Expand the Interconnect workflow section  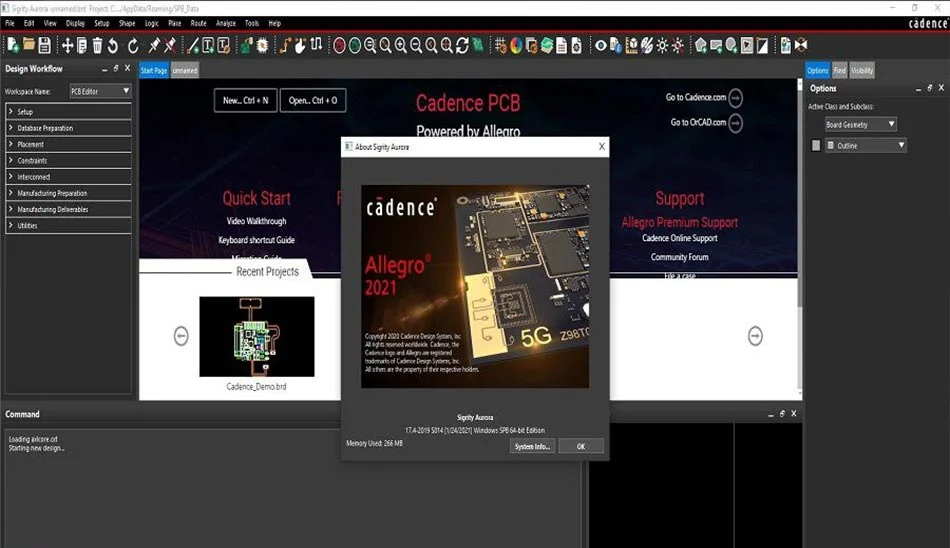[x=68, y=177]
